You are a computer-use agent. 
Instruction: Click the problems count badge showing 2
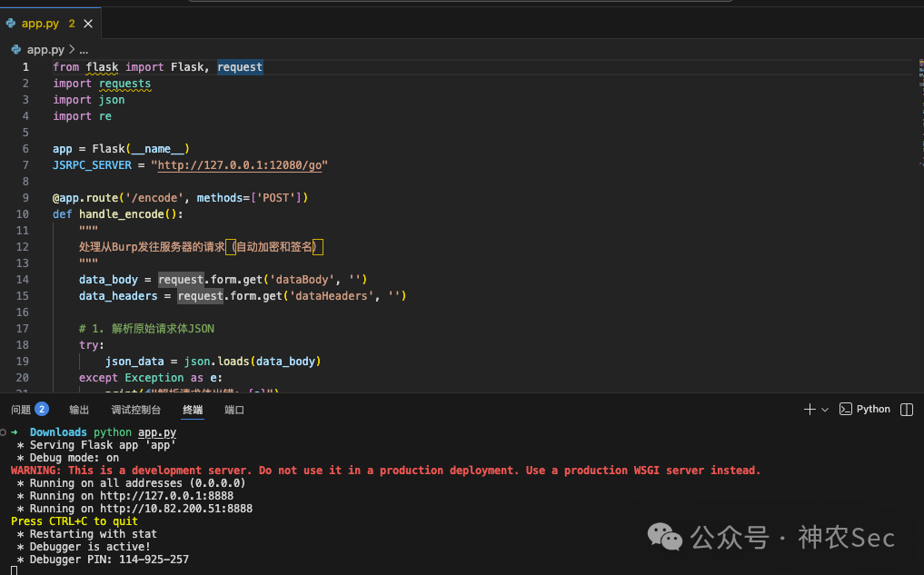click(x=42, y=409)
